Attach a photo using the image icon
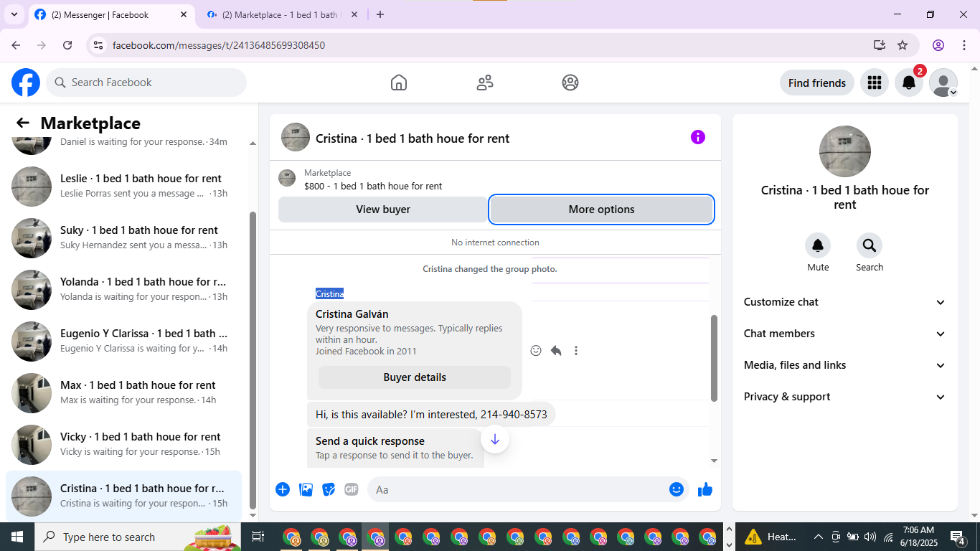This screenshot has height=551, width=980. click(306, 489)
